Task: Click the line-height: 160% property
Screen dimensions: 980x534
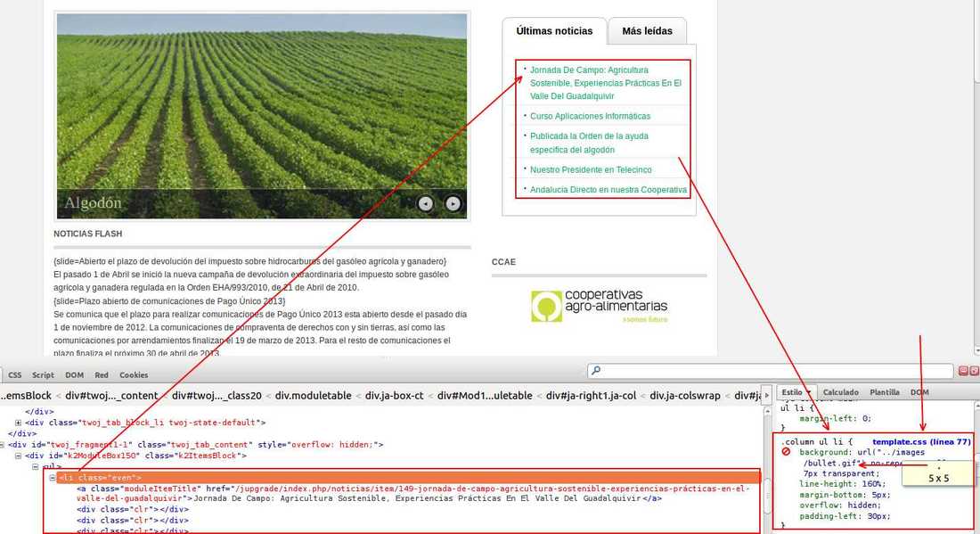Action: [843, 484]
